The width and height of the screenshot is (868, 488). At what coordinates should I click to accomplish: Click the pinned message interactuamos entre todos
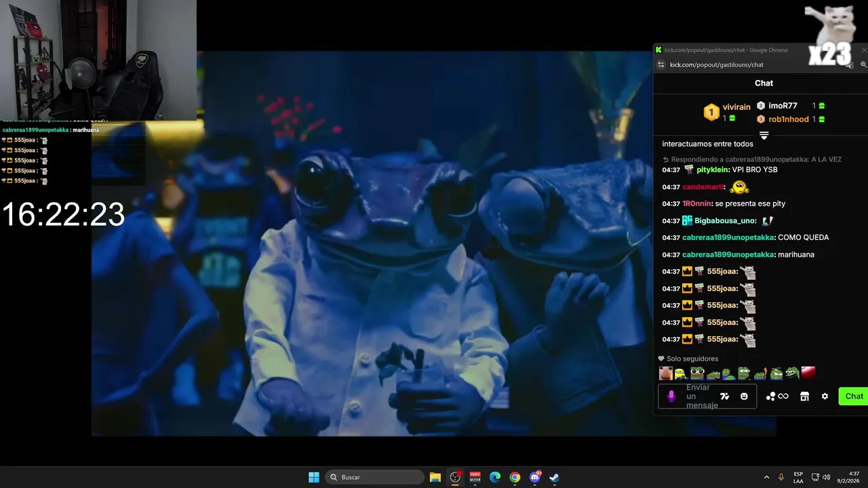click(x=707, y=144)
